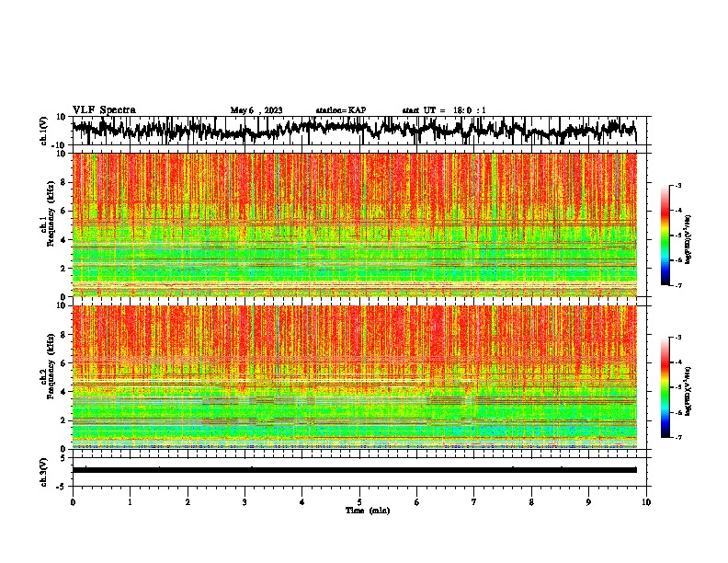This screenshot has width=728, height=563.
Task: Click the time axis tick label "7"
Action: (474, 502)
